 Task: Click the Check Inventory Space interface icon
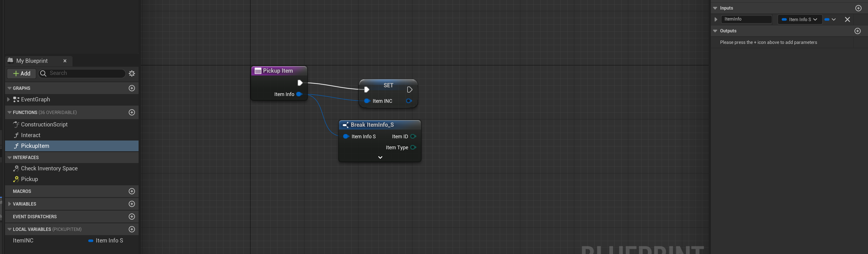tap(16, 168)
